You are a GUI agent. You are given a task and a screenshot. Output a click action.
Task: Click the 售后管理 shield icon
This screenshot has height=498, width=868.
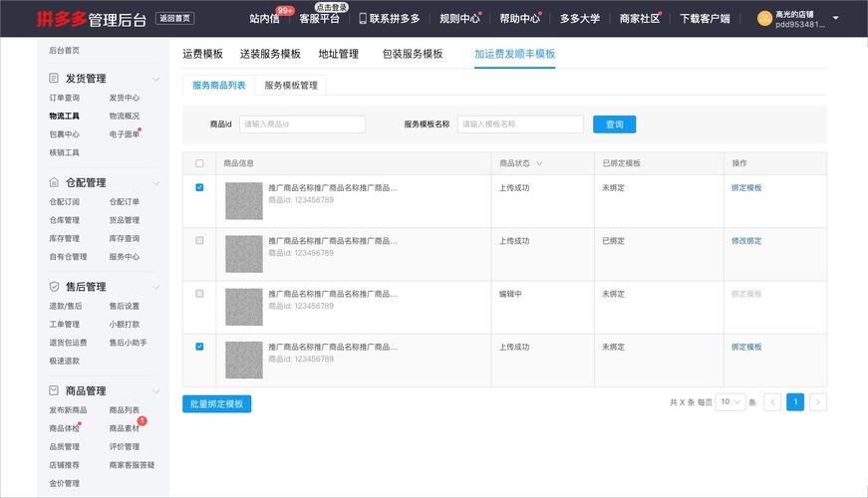coord(54,286)
